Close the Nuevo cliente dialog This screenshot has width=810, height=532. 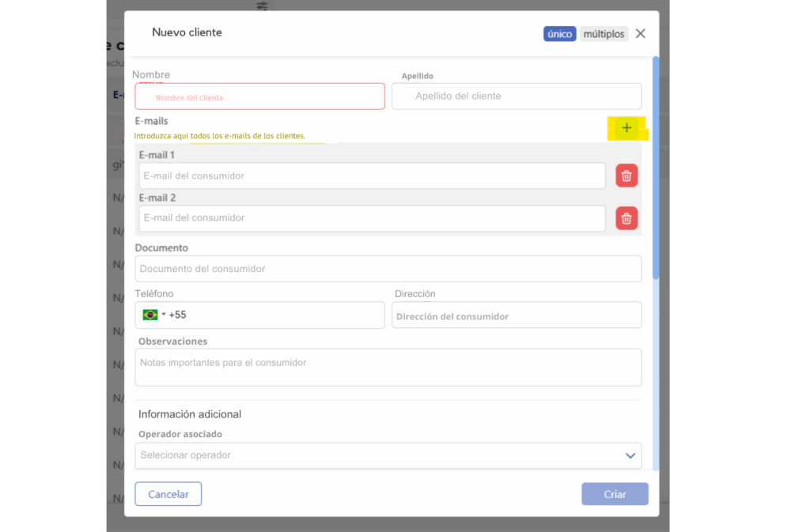[641, 34]
